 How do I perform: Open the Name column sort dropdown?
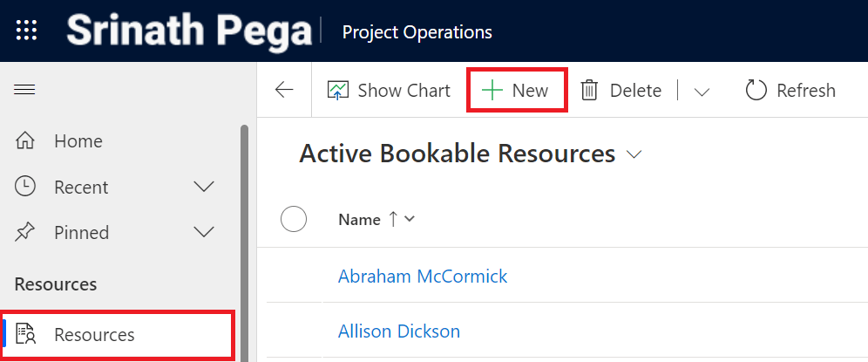click(409, 220)
